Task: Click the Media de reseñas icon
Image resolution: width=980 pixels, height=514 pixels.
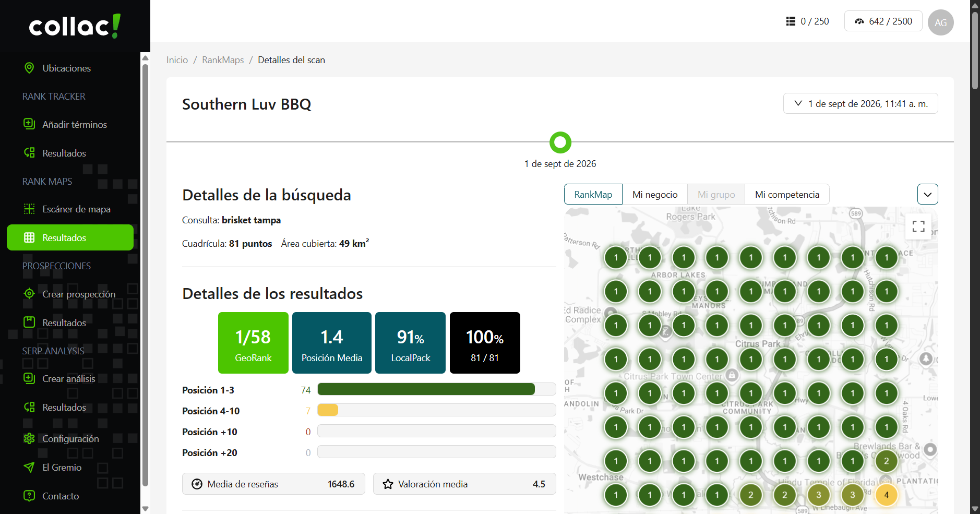Action: pos(197,484)
